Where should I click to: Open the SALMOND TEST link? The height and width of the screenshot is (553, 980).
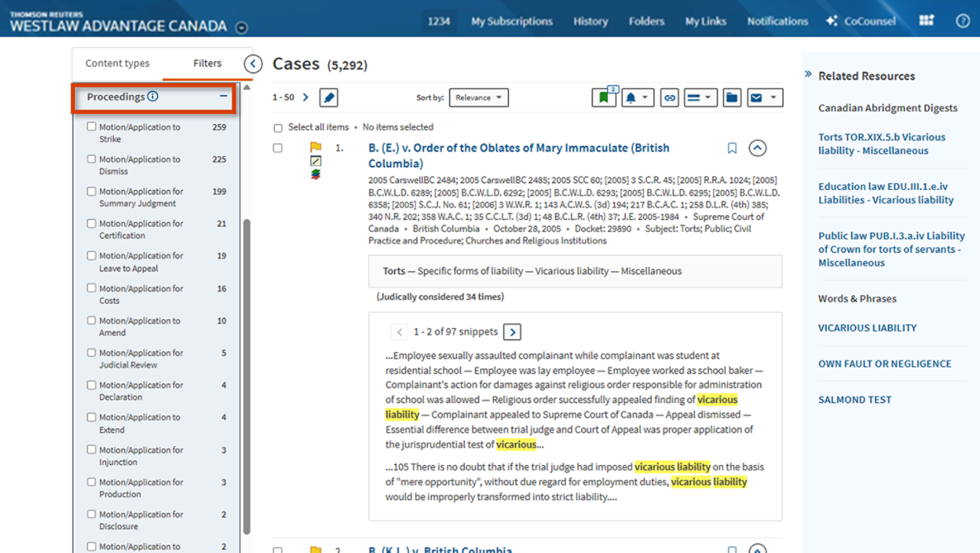854,400
